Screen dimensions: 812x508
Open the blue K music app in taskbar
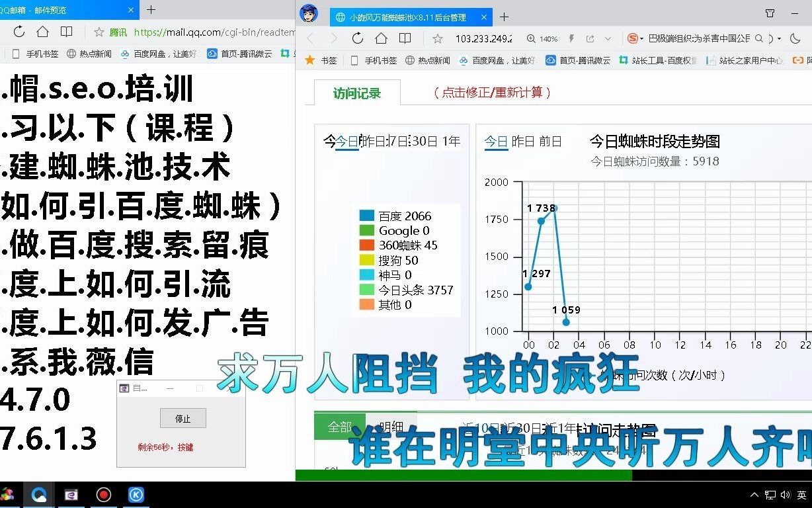tap(136, 495)
